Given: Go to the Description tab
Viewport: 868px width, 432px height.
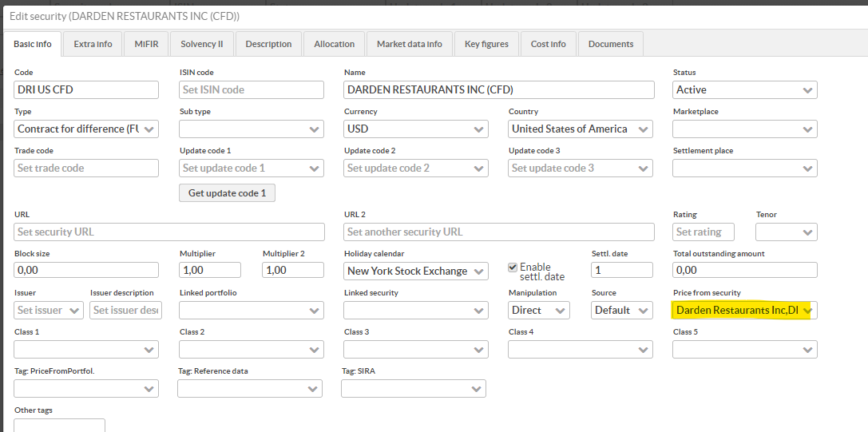Looking at the screenshot, I should pyautogui.click(x=268, y=44).
